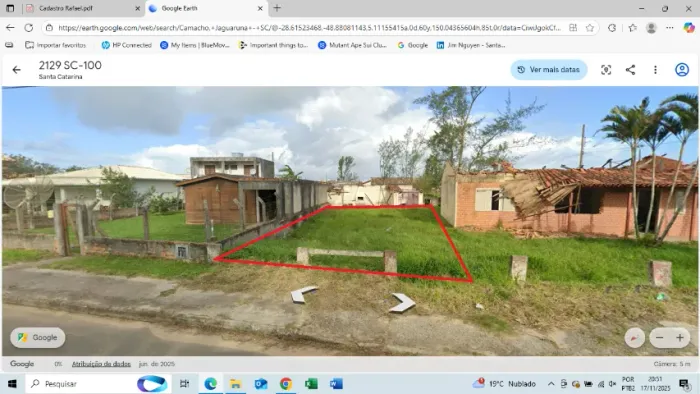
Task: Open the 'HP Connected' bookmark
Action: coord(126,45)
